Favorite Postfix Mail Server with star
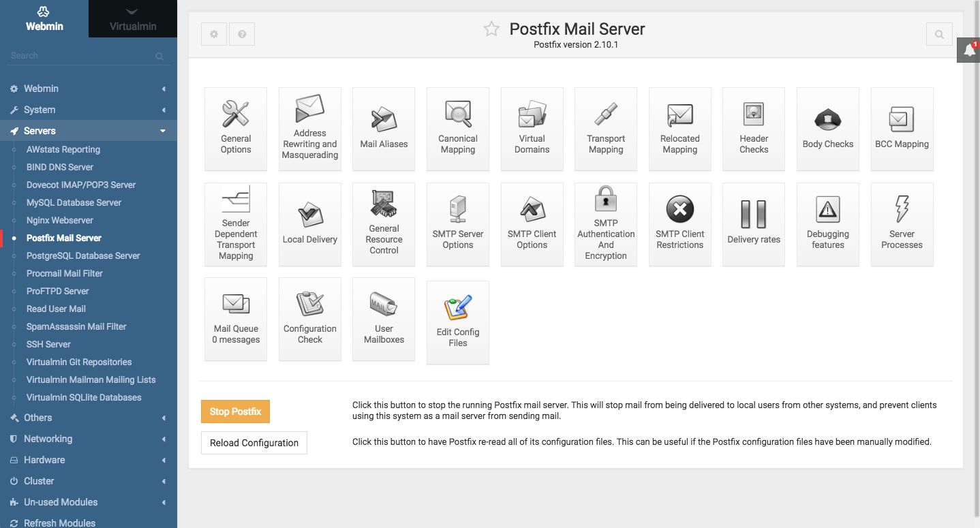This screenshot has height=528, width=980. [x=491, y=29]
